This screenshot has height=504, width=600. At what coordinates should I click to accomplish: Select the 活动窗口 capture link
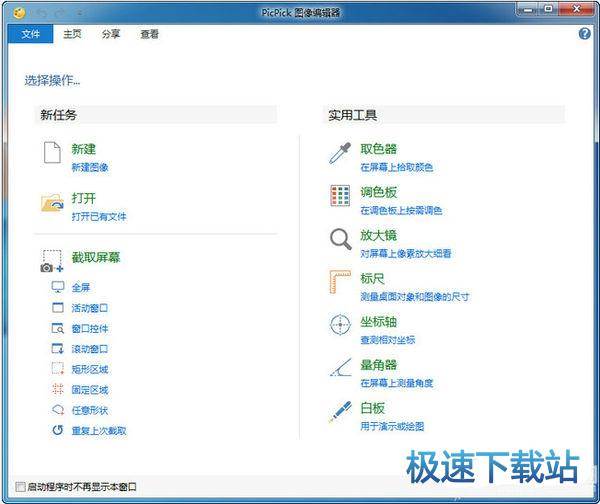click(x=90, y=308)
